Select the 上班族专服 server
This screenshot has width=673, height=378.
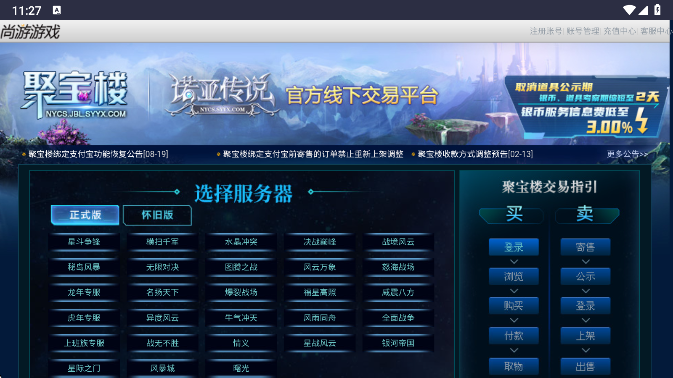(x=84, y=343)
